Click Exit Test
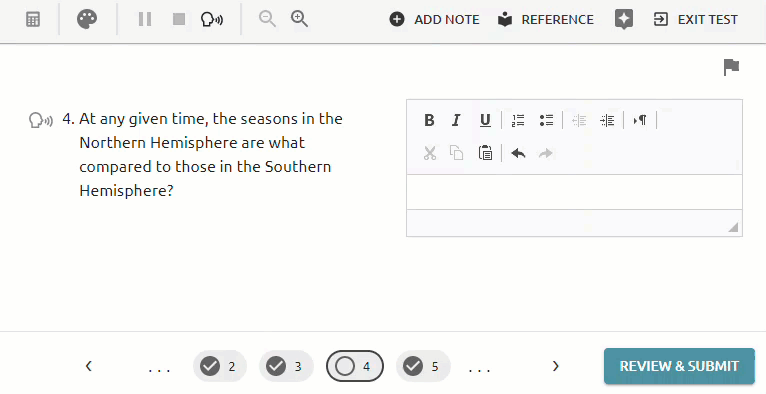 tap(696, 20)
